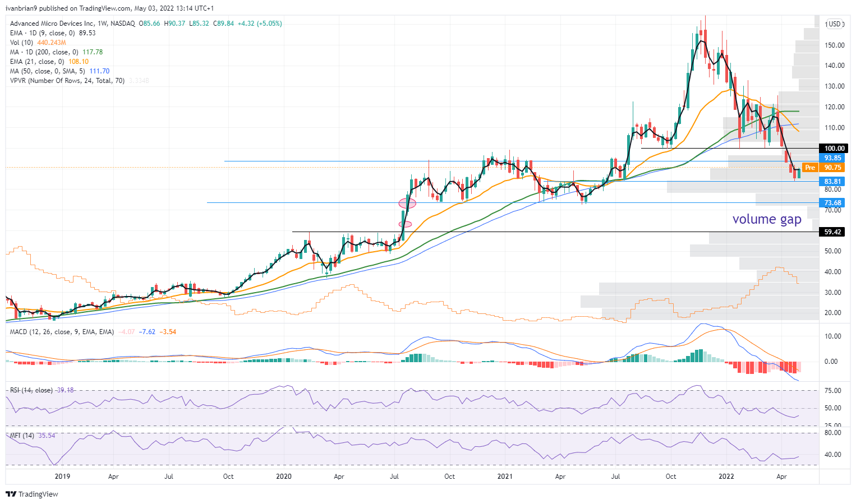Click the 2019 label on the time axis

tap(62, 477)
